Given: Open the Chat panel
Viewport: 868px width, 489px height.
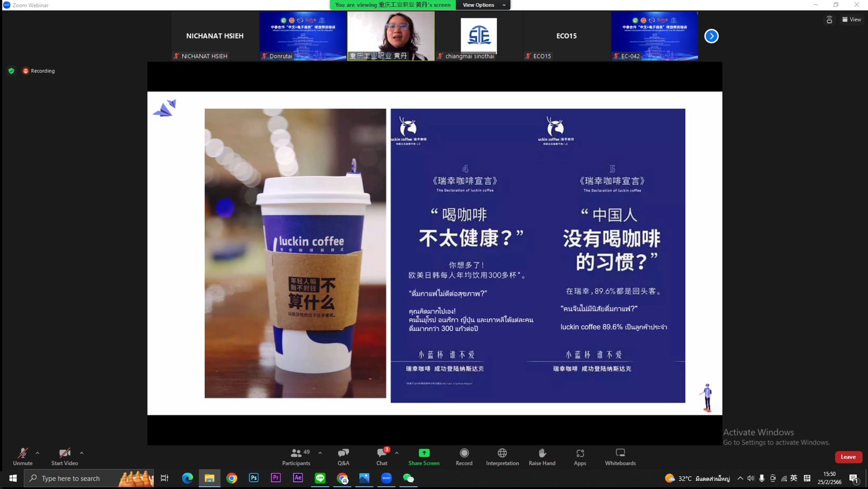Looking at the screenshot, I should tap(382, 456).
